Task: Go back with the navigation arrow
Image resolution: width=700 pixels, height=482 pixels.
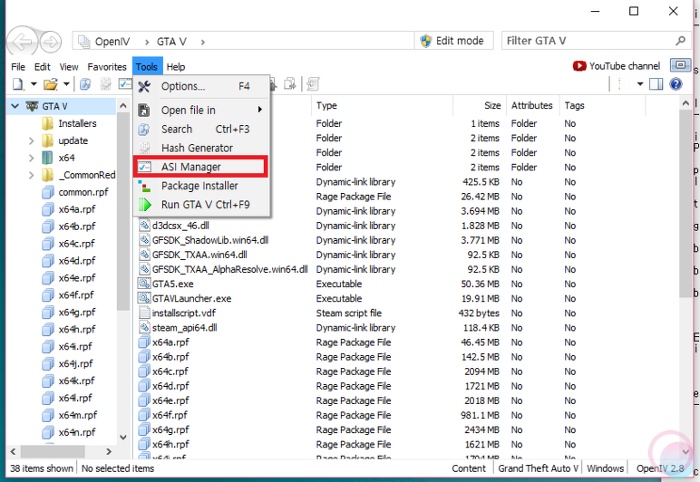Action: pos(22,42)
